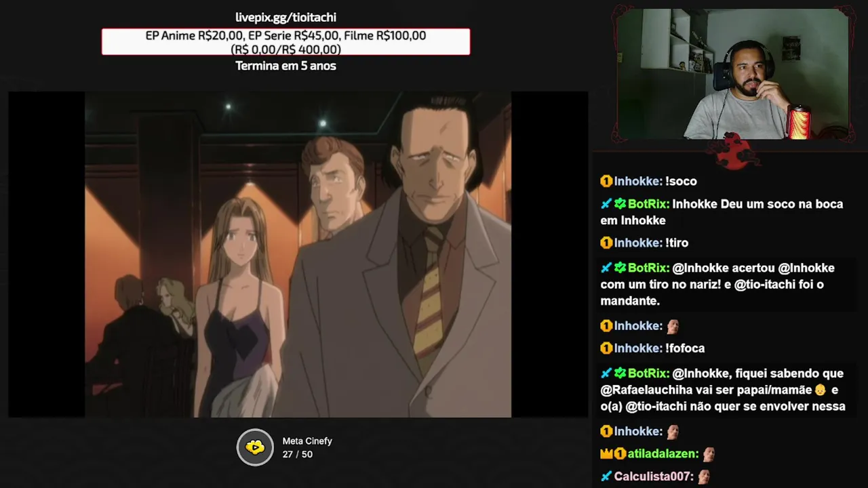Image resolution: width=868 pixels, height=488 pixels.
Task: Click the Calculista007 username in chat
Action: pyautogui.click(x=654, y=476)
